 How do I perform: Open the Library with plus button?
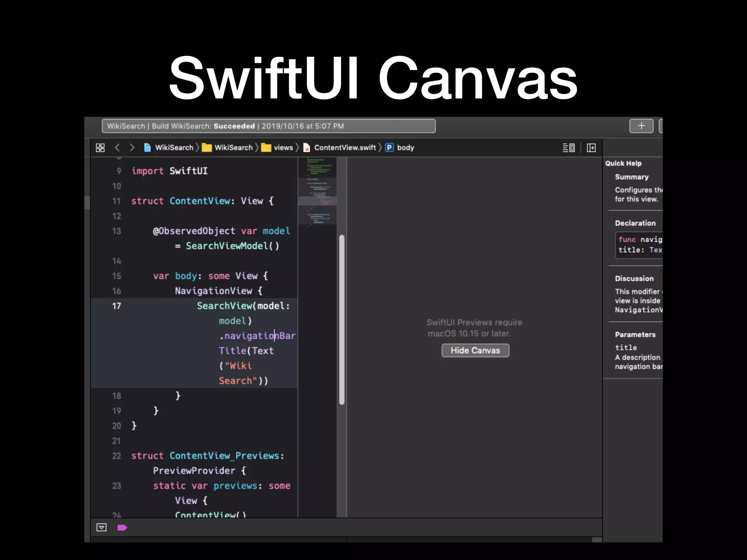(641, 126)
